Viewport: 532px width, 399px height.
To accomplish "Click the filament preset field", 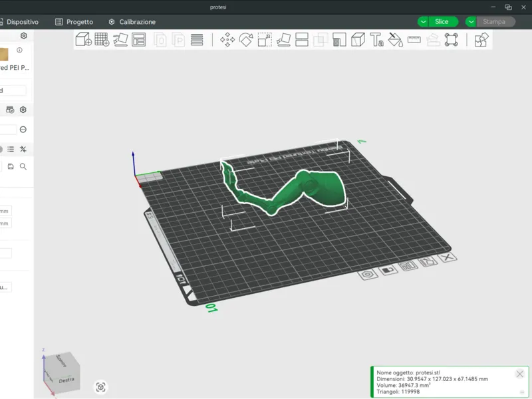I will [x=8, y=129].
